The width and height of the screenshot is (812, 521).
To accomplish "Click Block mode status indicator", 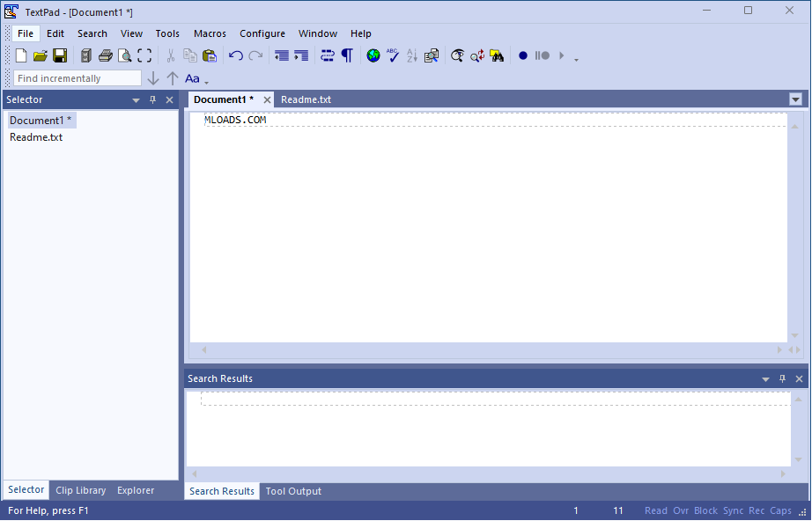I will [705, 511].
